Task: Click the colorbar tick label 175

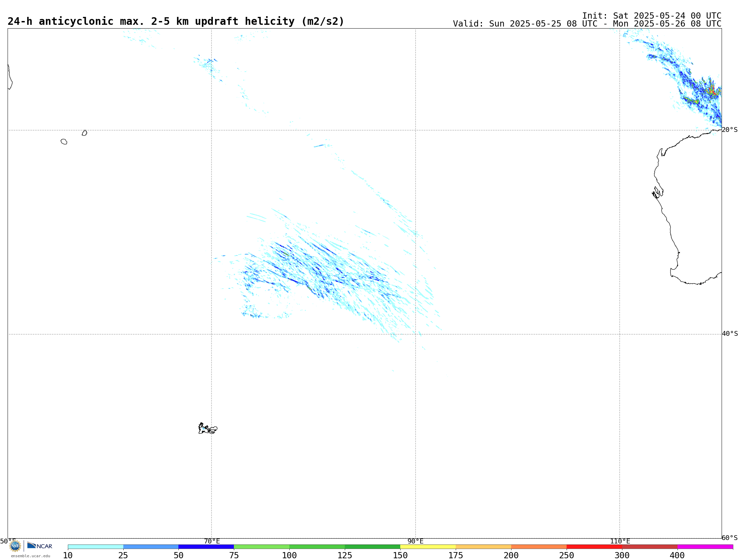Action: point(456,555)
